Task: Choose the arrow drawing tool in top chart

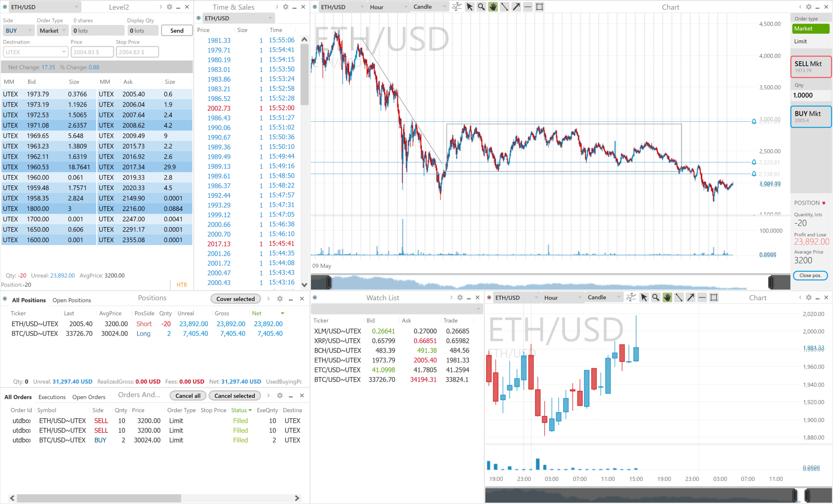Action: 516,7
